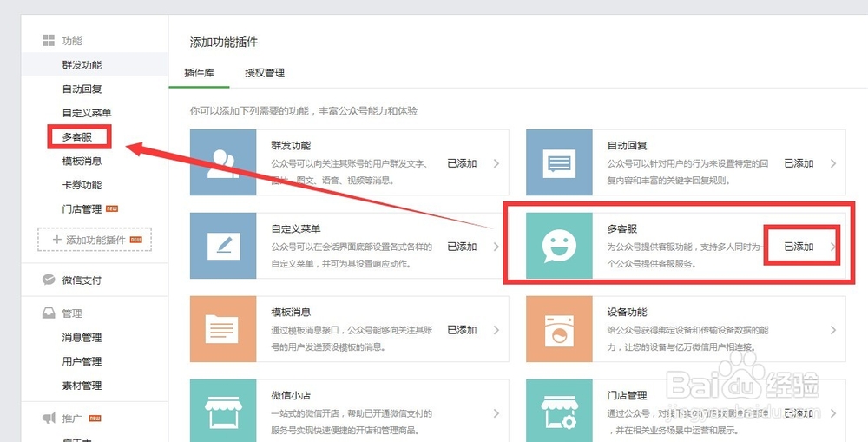Viewport: 868px width, 442px height.
Task: Expand the 群发功能 card chevron
Action: 496,163
